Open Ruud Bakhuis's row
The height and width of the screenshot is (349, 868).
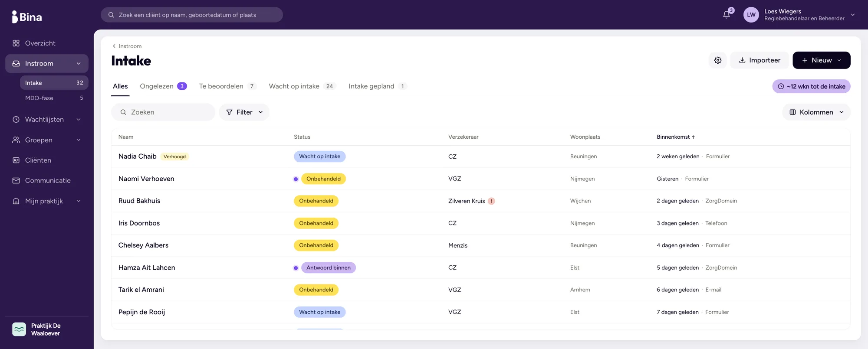click(480, 201)
